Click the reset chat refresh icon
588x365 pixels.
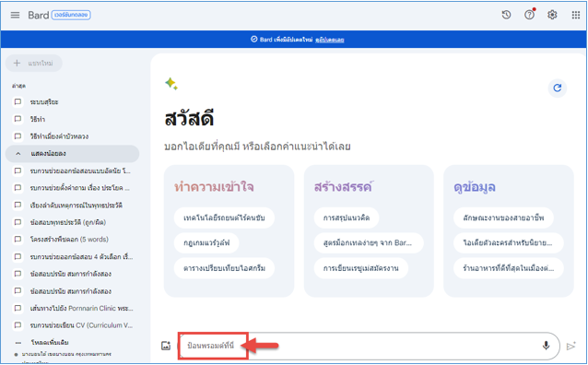tap(558, 88)
